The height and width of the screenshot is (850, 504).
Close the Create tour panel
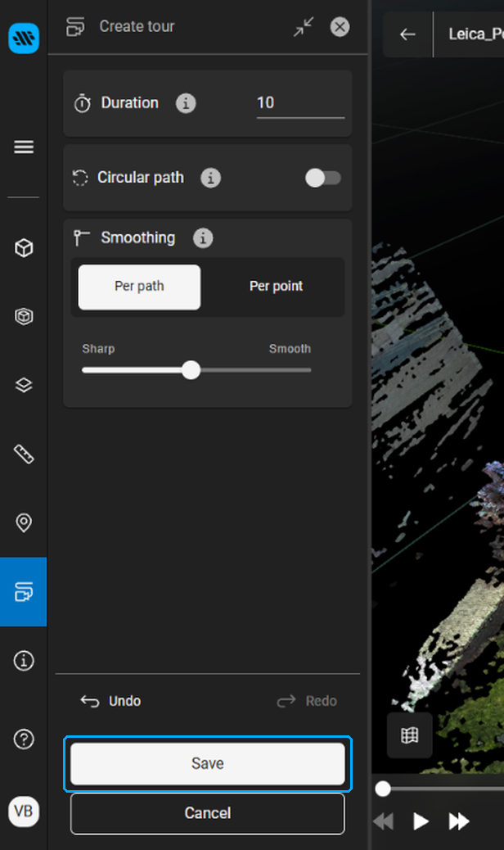340,26
